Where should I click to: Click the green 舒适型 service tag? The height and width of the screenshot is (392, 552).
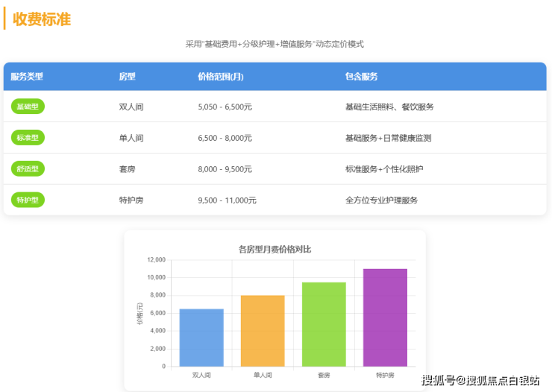coord(28,169)
